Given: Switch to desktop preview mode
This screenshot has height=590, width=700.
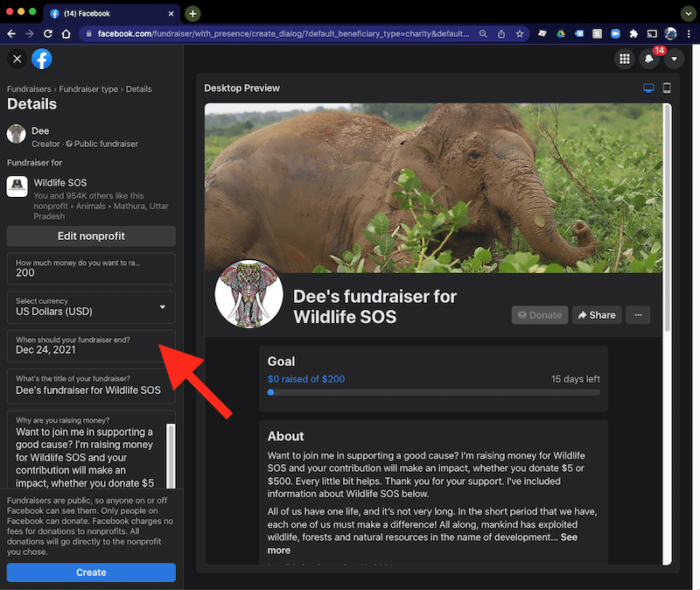Looking at the screenshot, I should pos(648,88).
